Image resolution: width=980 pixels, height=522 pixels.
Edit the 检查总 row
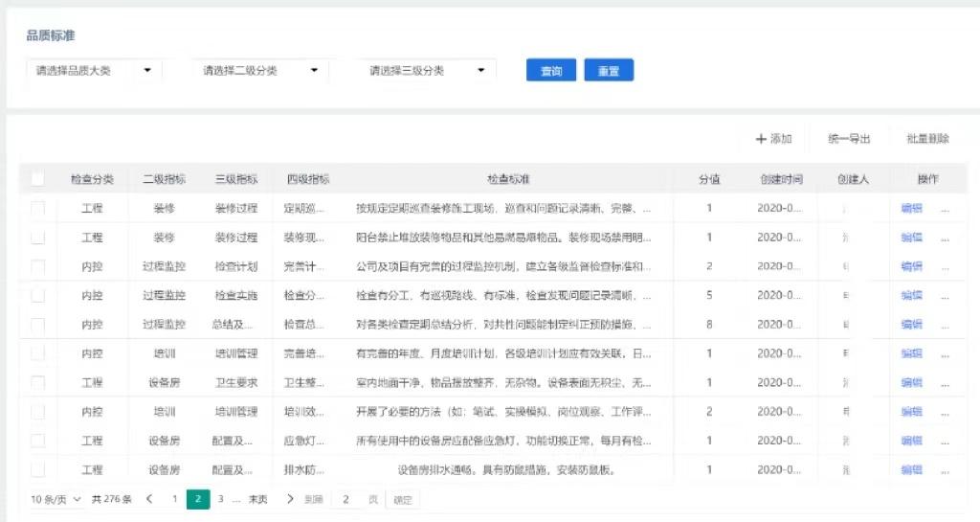click(912, 325)
